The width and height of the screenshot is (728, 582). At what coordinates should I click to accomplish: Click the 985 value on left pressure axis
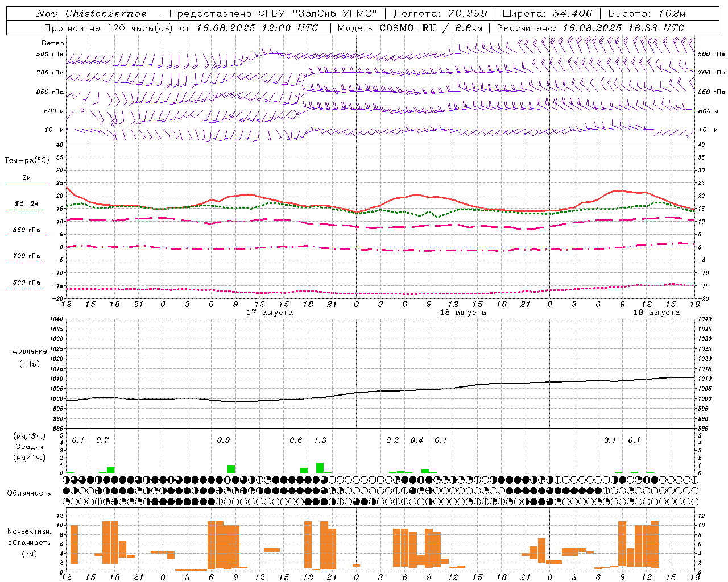coord(57,429)
